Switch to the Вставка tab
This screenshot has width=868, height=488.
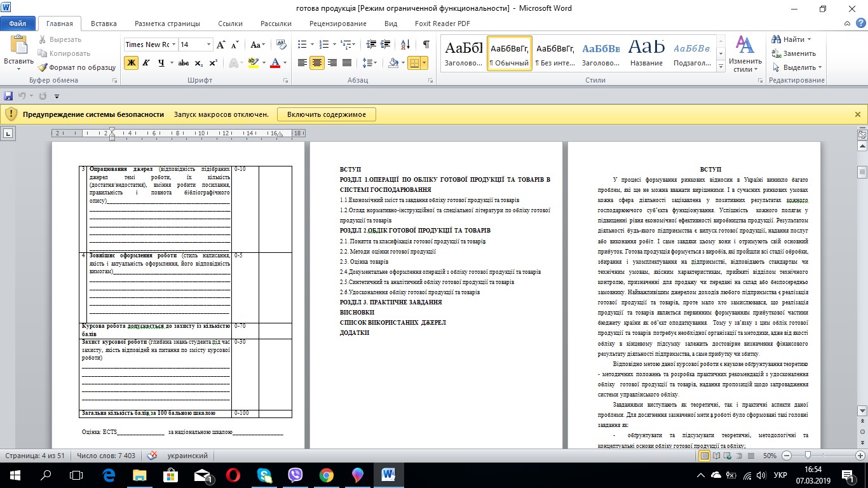(104, 24)
